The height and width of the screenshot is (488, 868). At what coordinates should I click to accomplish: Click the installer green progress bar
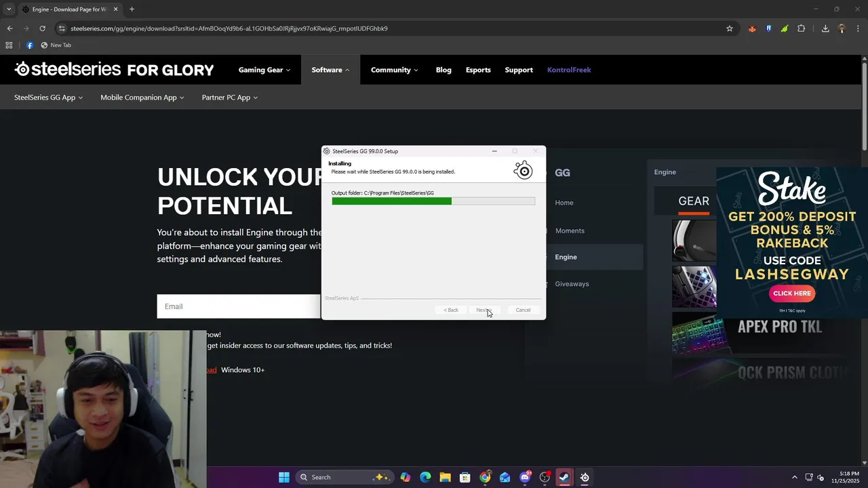coord(433,201)
